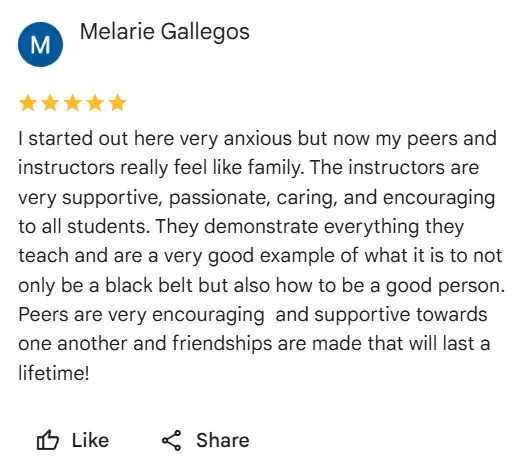The height and width of the screenshot is (472, 532).
Task: Click the fourth gold star
Action: coord(95,103)
